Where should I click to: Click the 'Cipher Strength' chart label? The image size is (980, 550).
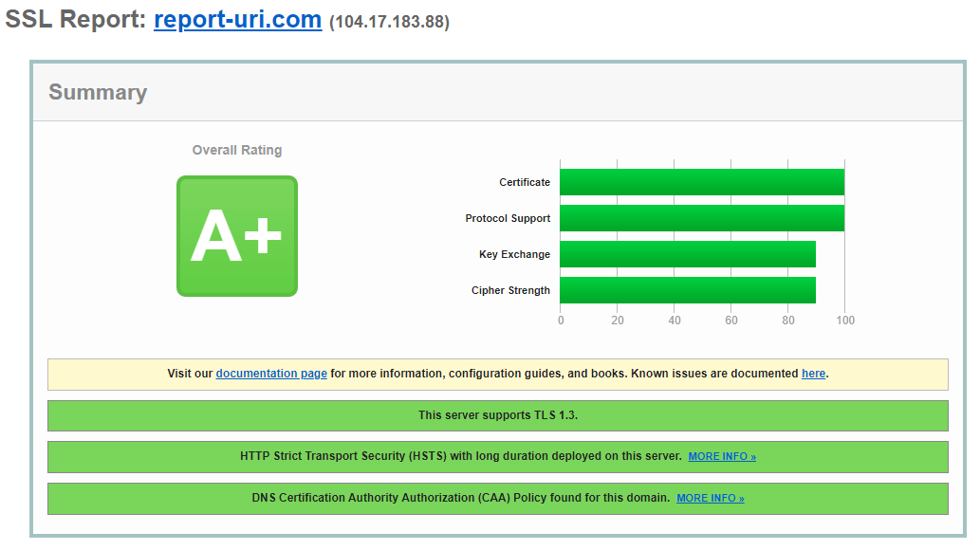coord(510,290)
